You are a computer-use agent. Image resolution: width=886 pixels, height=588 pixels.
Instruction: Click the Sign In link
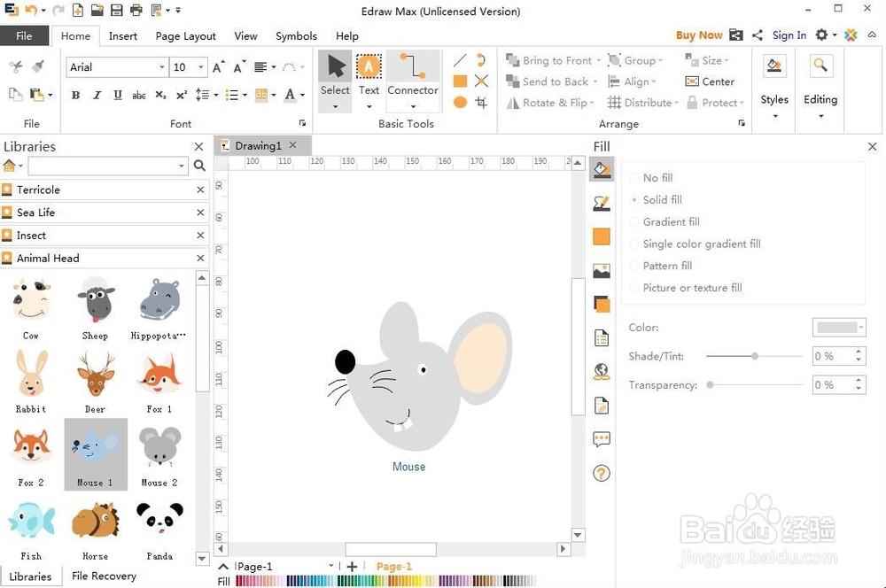click(789, 35)
